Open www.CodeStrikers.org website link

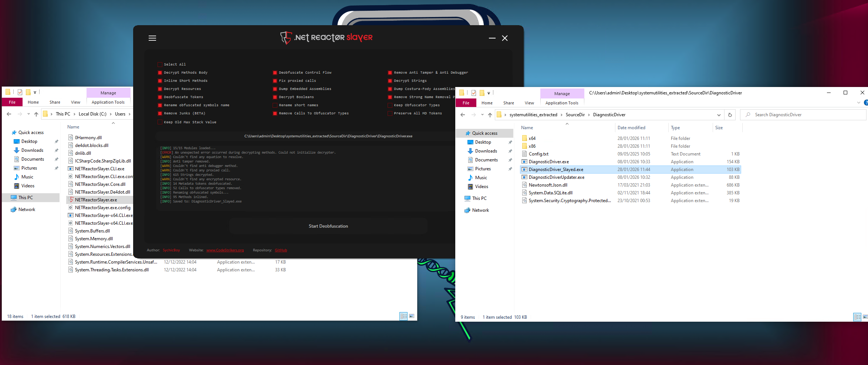(225, 250)
